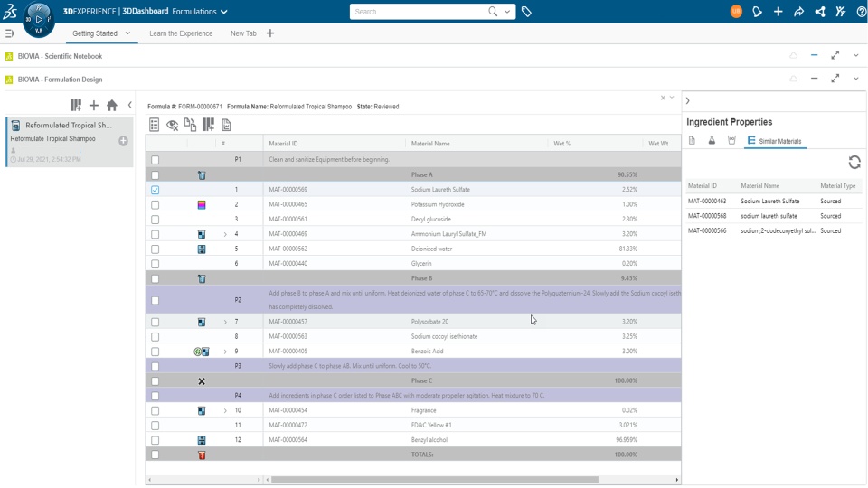Sort by Material Name column header
Screen dimensions: 868x488
coord(430,144)
